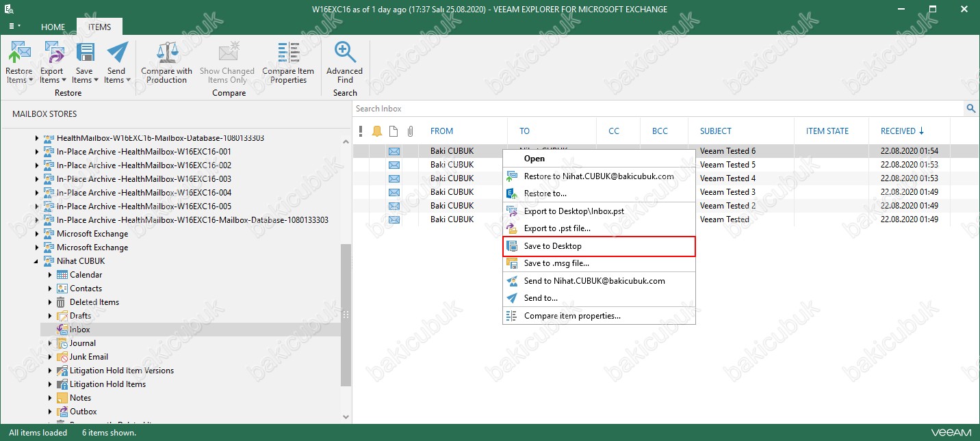Click the 22.08.2020 01:54 received date

pyautogui.click(x=909, y=151)
